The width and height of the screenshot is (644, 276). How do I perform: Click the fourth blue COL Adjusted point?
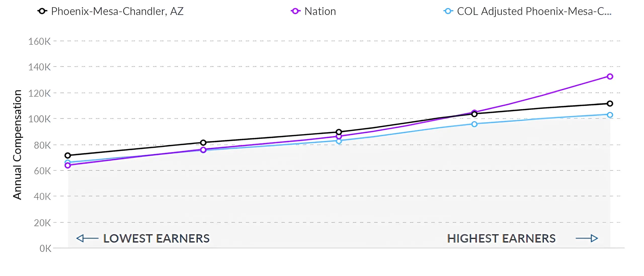click(x=474, y=124)
